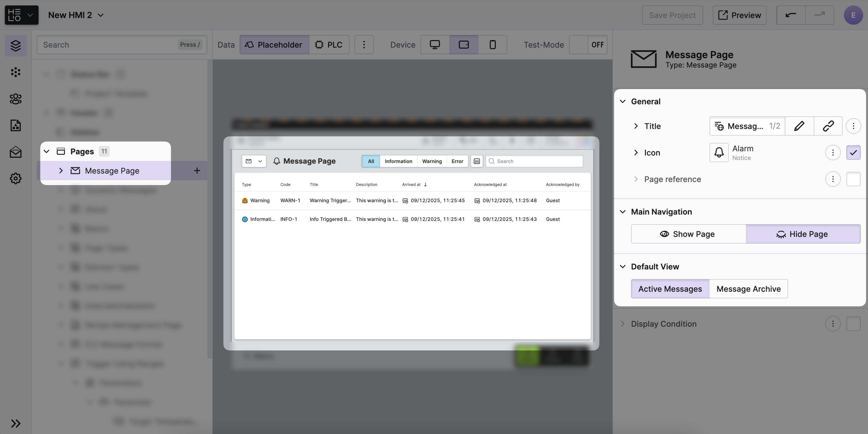Viewport: 868px width, 434px height.
Task: Collapse the Pages tree group
Action: pos(46,151)
